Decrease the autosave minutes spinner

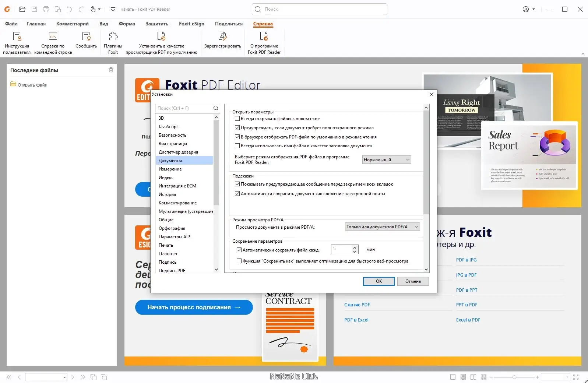point(355,252)
